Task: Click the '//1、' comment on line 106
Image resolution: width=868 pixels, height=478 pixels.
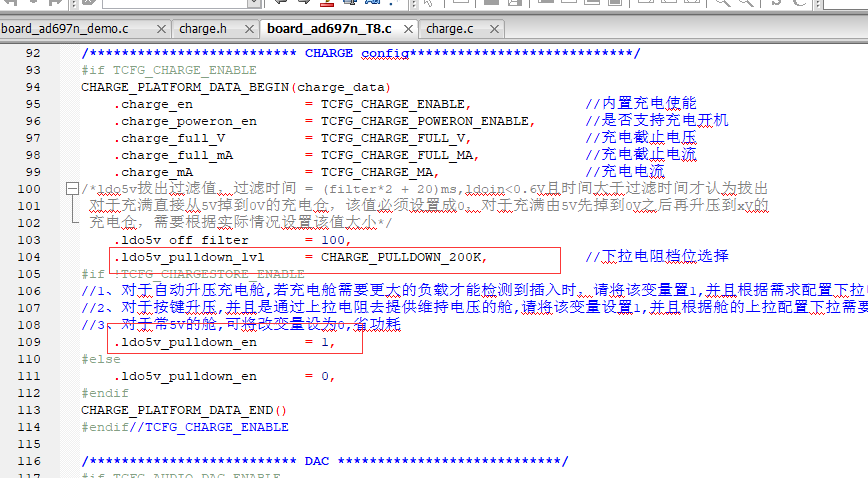Action: (x=474, y=291)
